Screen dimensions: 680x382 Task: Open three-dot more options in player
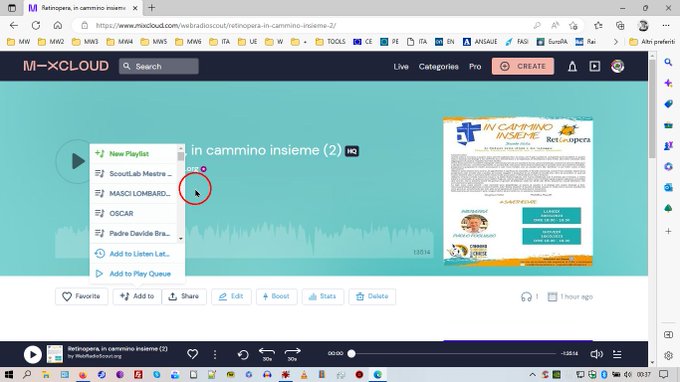[215, 355]
